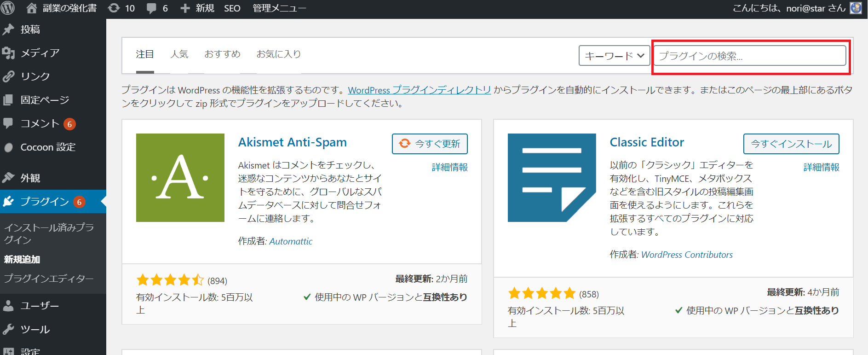868x355 pixels.
Task: Click the wrench icon beside ツール
Action: click(8, 329)
